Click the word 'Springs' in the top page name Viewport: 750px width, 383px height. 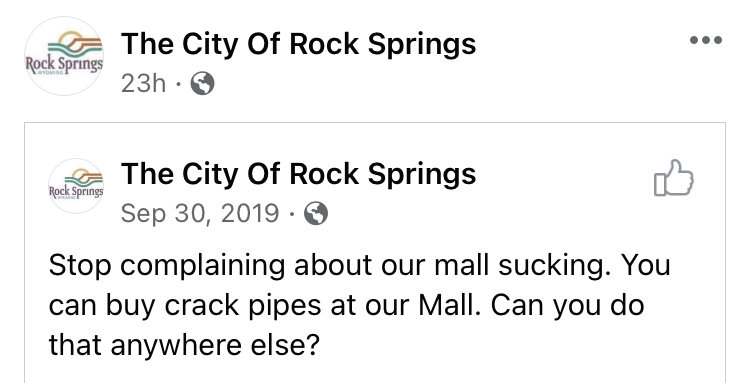pyautogui.click(x=422, y=45)
